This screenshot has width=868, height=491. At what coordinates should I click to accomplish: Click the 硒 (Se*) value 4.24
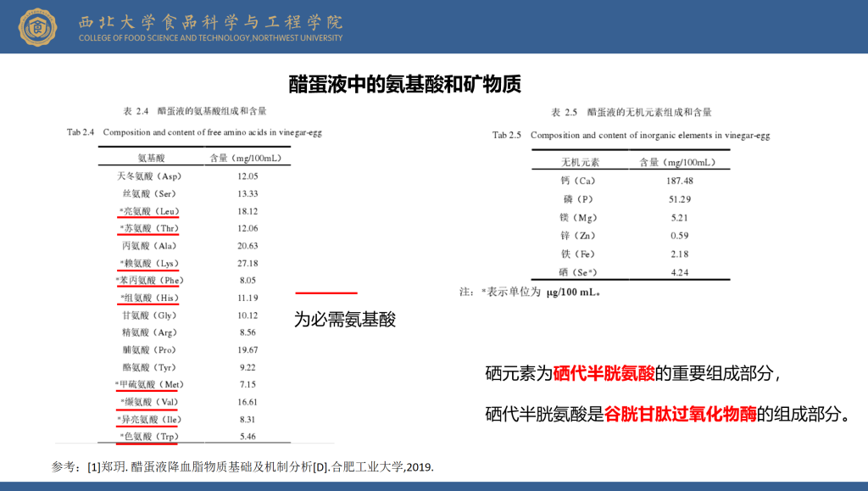pyautogui.click(x=679, y=272)
